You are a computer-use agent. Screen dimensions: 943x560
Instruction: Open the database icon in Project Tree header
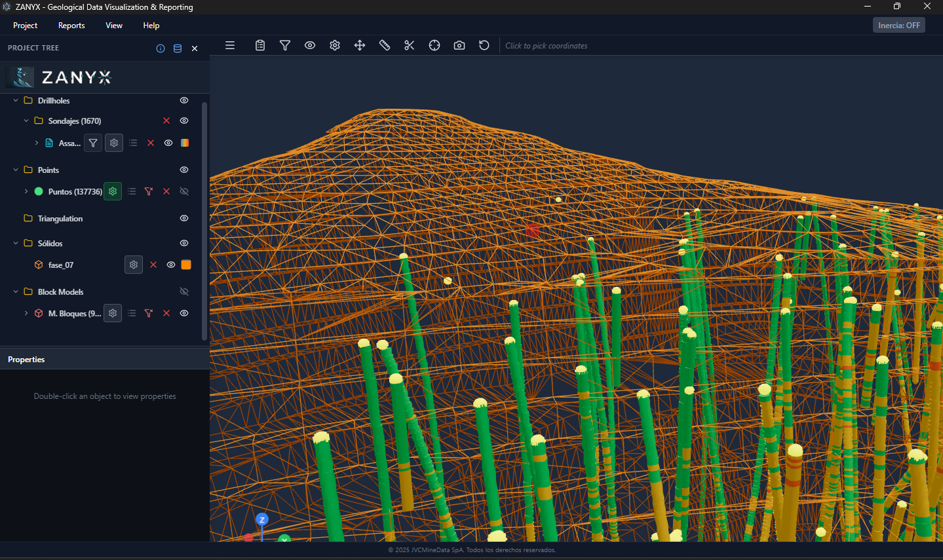point(178,48)
